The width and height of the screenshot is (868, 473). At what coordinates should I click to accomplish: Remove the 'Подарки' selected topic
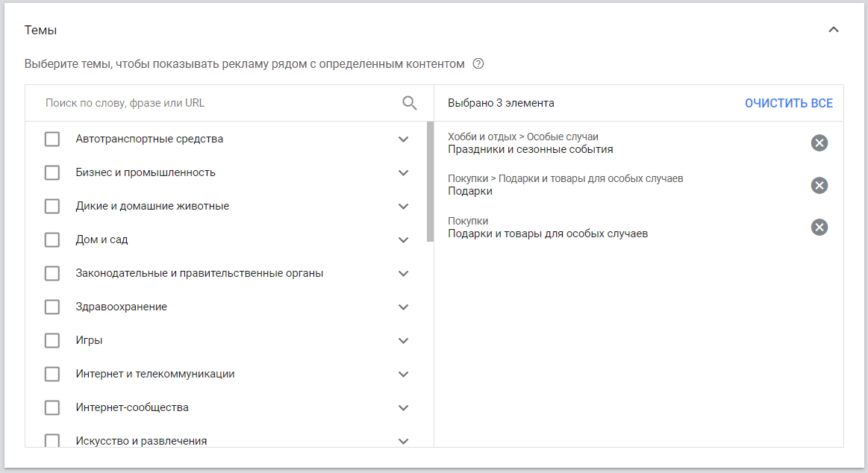[819, 186]
